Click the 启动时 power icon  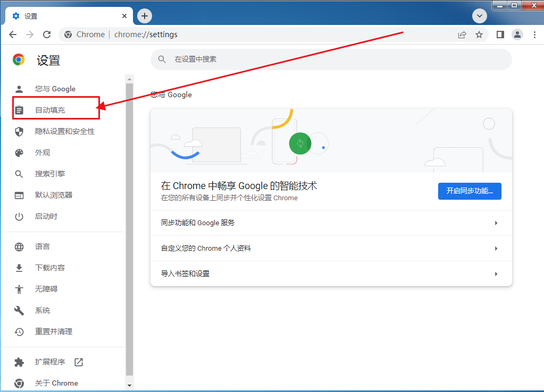[x=19, y=217]
